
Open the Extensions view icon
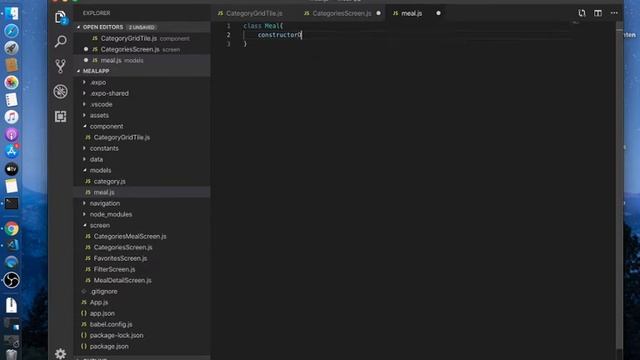point(60,117)
